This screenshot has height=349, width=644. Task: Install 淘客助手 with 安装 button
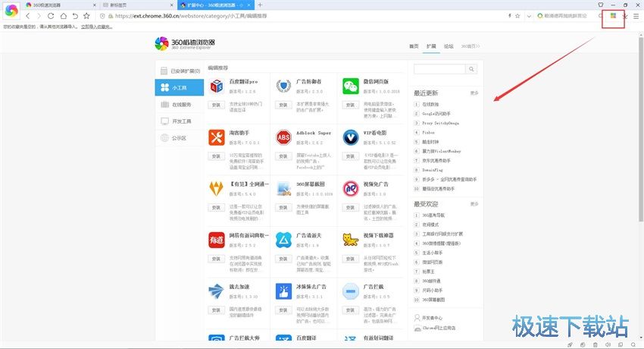pos(216,156)
